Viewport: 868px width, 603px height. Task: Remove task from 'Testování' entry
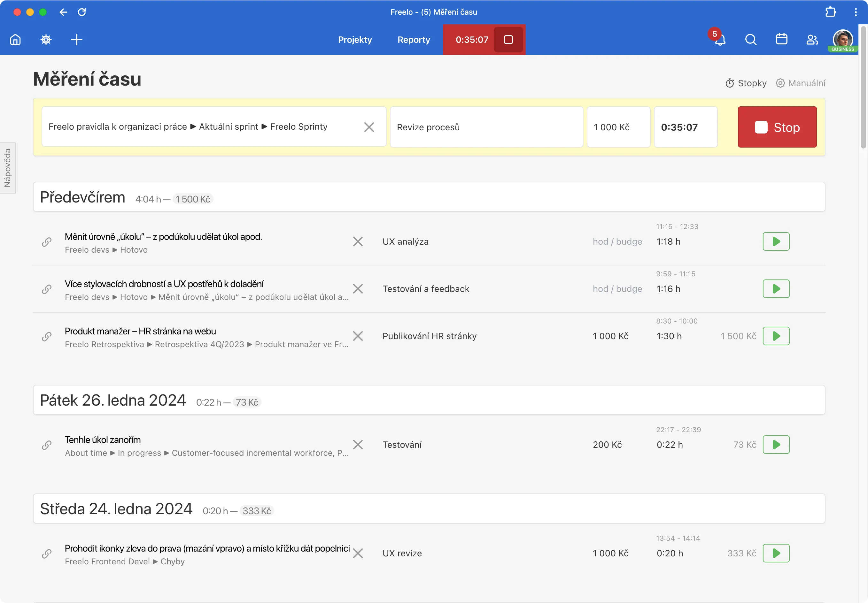coord(358,445)
